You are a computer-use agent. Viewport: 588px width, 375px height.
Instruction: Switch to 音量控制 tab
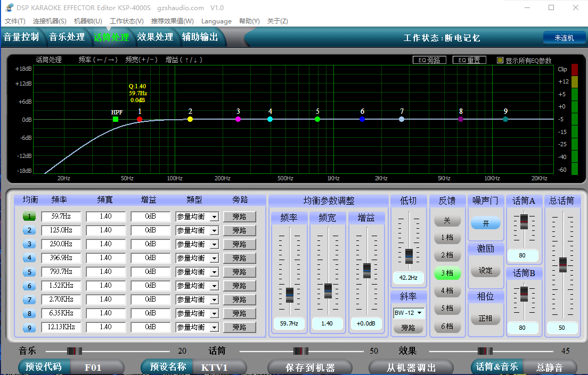21,37
